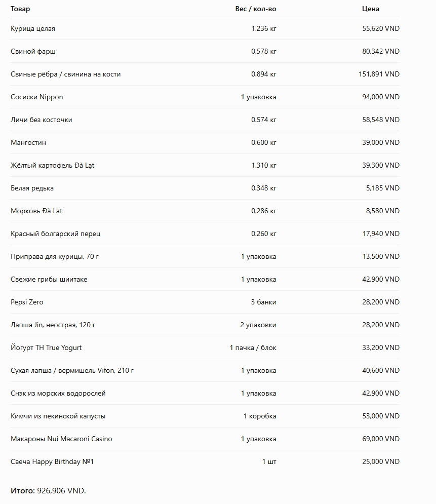Click the Товар column header

click(20, 9)
